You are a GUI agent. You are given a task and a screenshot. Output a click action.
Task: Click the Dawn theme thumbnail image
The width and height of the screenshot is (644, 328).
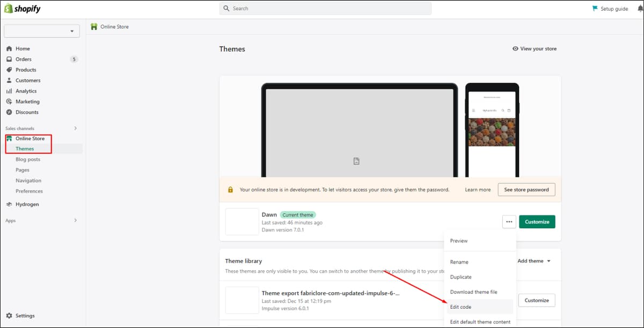[242, 221]
